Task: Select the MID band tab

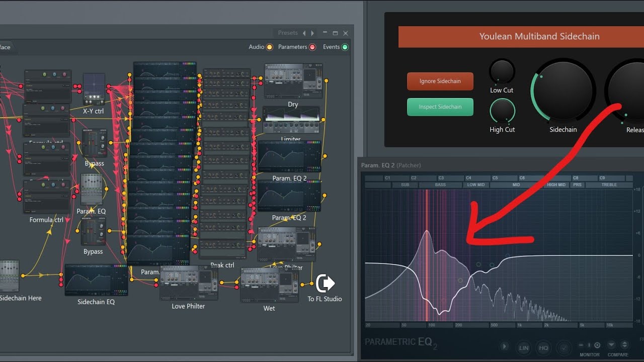Action: coord(516,185)
